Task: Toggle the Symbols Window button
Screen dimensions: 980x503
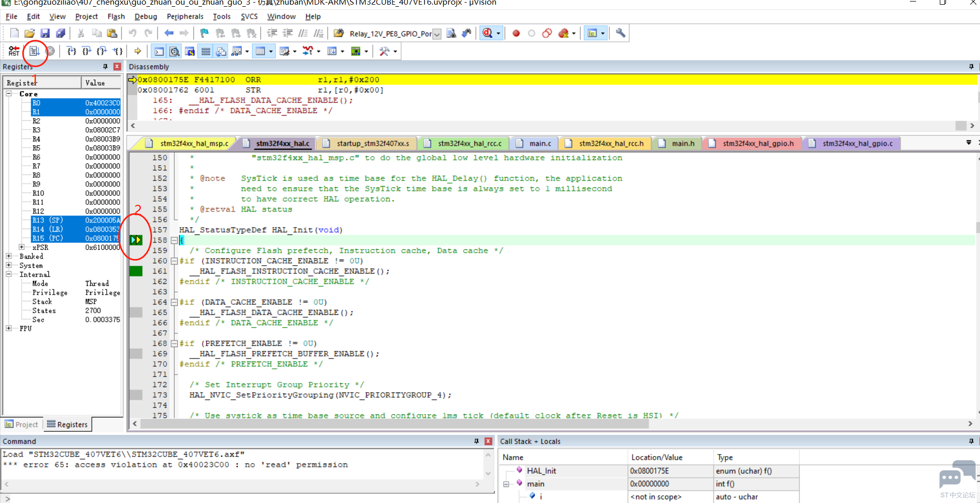Action: pyautogui.click(x=190, y=51)
